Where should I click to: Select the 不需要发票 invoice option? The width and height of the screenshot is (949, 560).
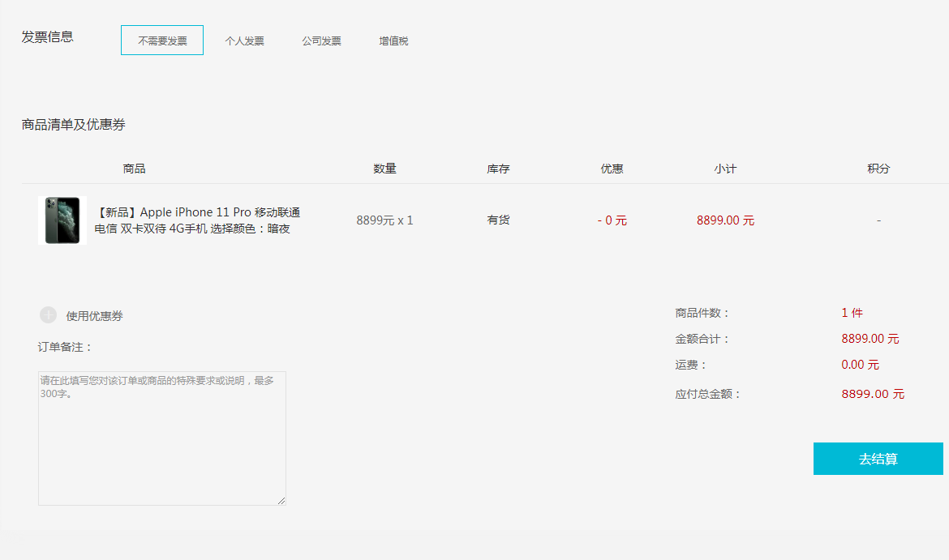(x=162, y=41)
